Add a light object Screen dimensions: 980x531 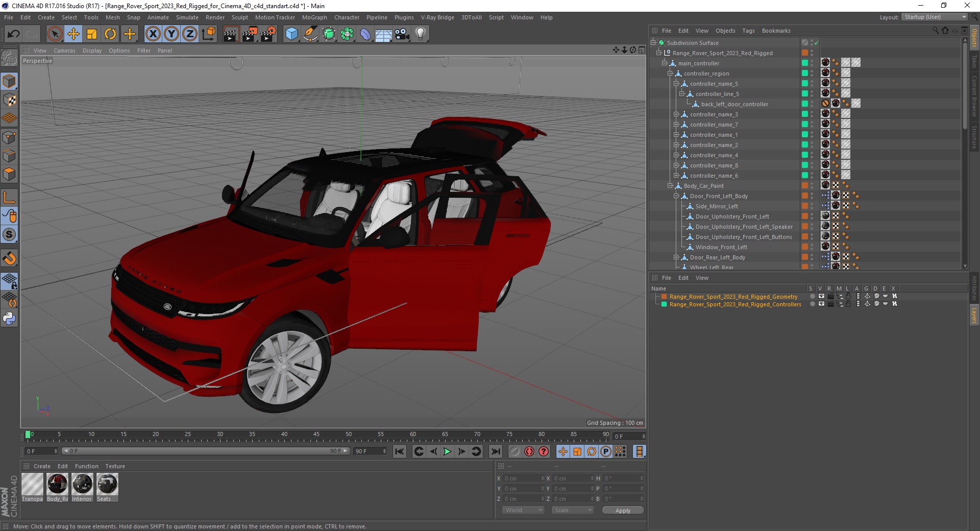[421, 34]
